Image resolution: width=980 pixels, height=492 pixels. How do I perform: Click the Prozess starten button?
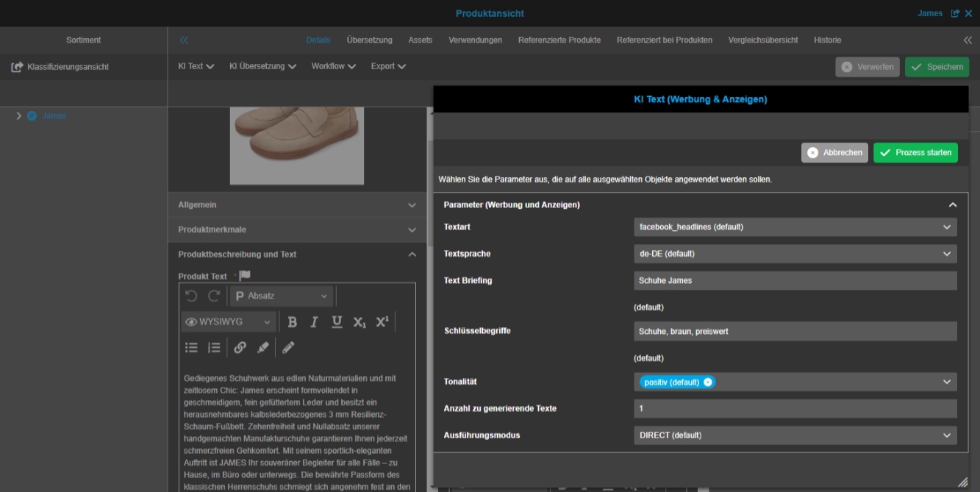point(915,153)
